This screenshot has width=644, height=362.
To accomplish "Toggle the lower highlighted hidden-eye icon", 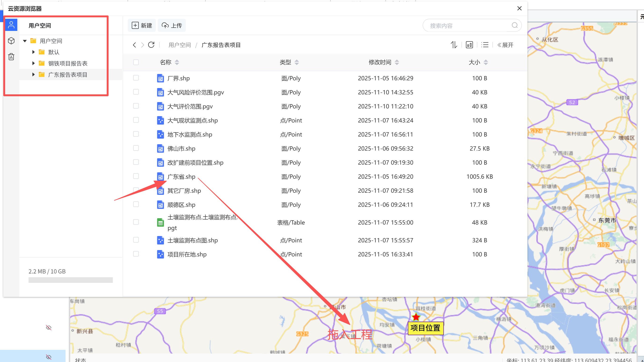I will click(x=49, y=357).
